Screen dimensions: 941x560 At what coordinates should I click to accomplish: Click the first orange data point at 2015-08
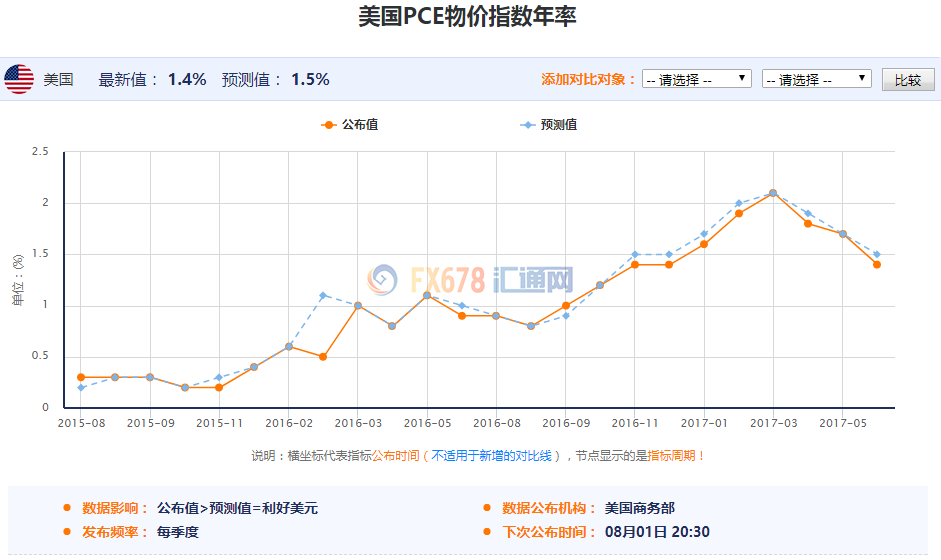pyautogui.click(x=80, y=377)
